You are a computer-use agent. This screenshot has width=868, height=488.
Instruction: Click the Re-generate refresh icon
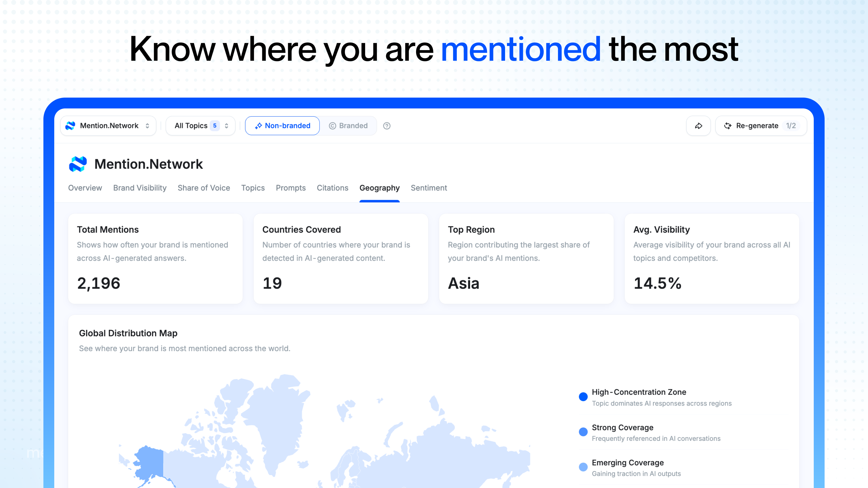[x=728, y=126]
